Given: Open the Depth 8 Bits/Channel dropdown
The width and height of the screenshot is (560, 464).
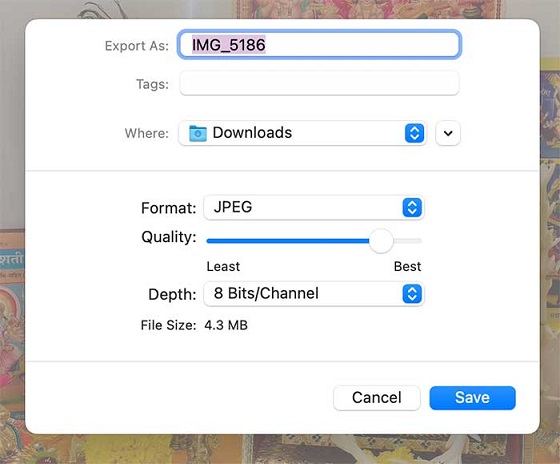Looking at the screenshot, I should point(314,294).
